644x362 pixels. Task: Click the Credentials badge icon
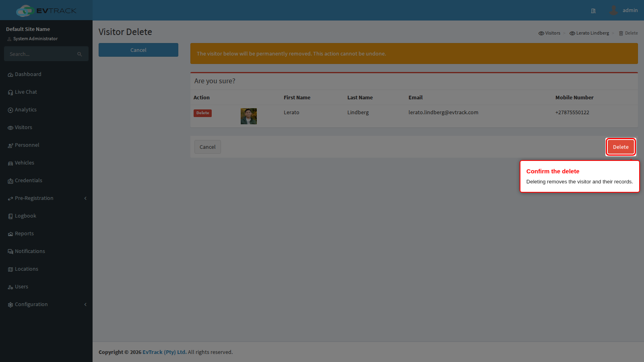click(x=10, y=181)
